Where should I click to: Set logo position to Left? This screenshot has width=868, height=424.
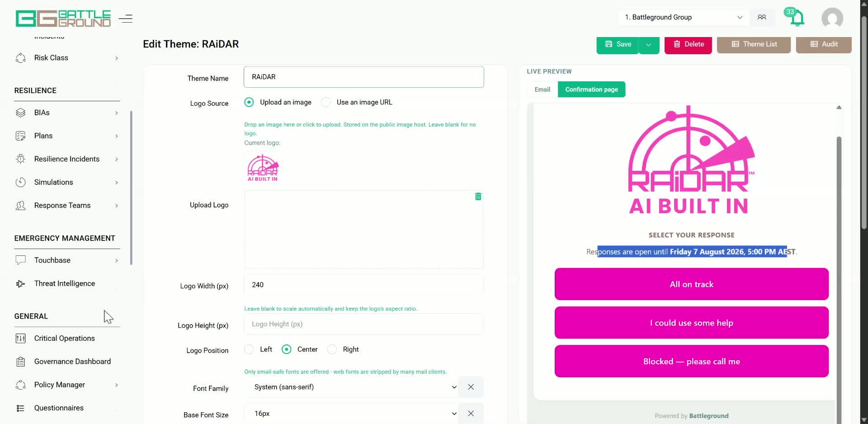tap(249, 349)
